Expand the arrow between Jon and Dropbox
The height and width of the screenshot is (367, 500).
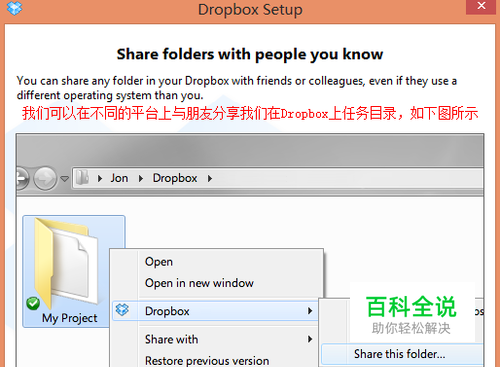coord(141,179)
